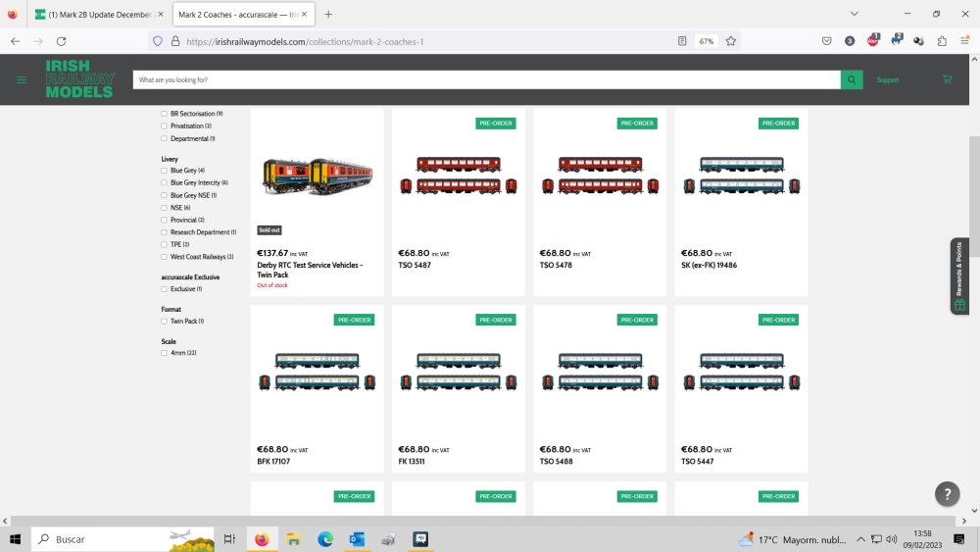Bookmark this page with the star
This screenshot has width=980, height=552.
point(731,41)
